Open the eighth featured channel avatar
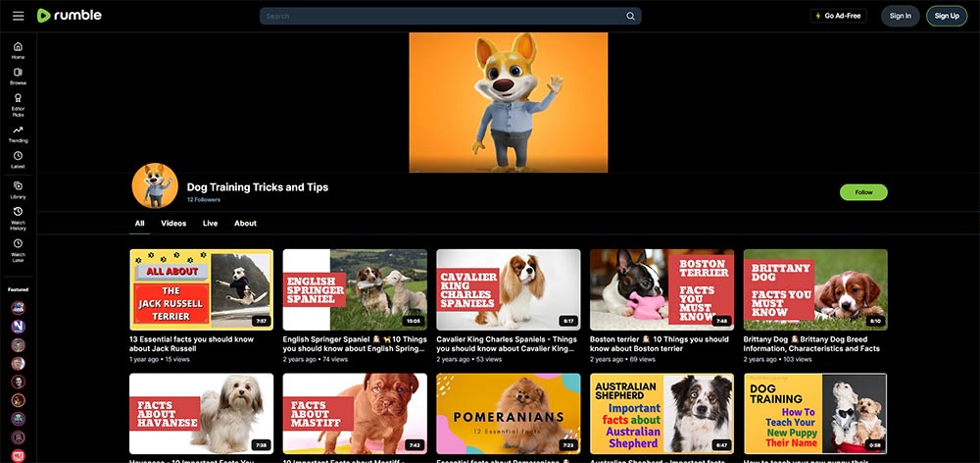Screen dimensions: 980x463 18,437
